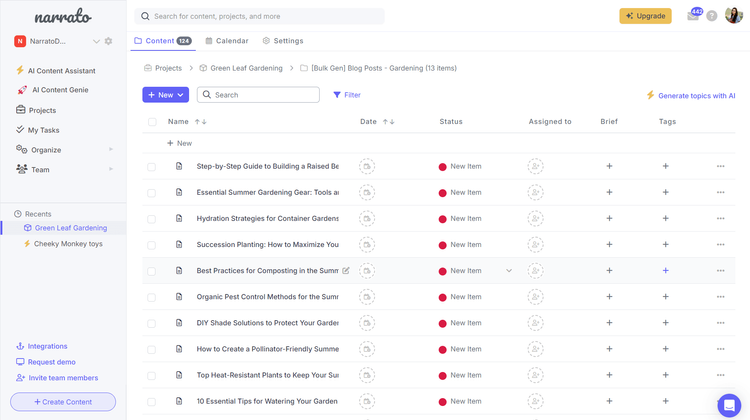This screenshot has height=420, width=750.
Task: Switch to the Content tab
Action: [163, 41]
